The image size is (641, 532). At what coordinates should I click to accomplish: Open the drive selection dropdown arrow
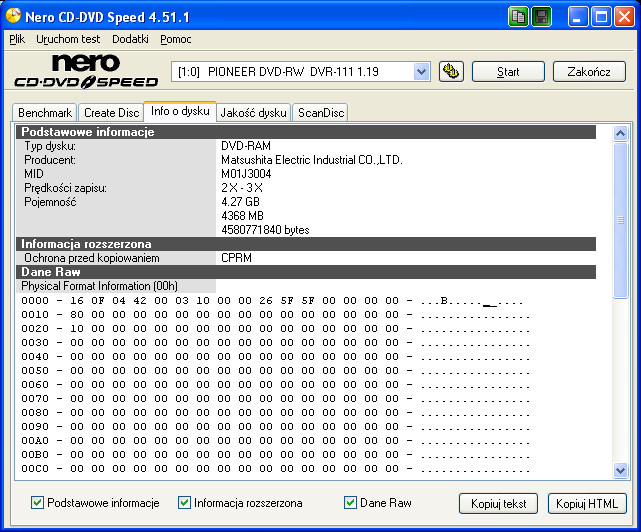[421, 72]
